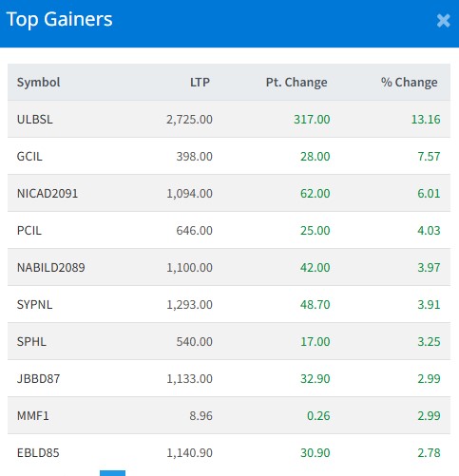Select the MMF1 mutual fund symbol
459x476 pixels.
(33, 416)
